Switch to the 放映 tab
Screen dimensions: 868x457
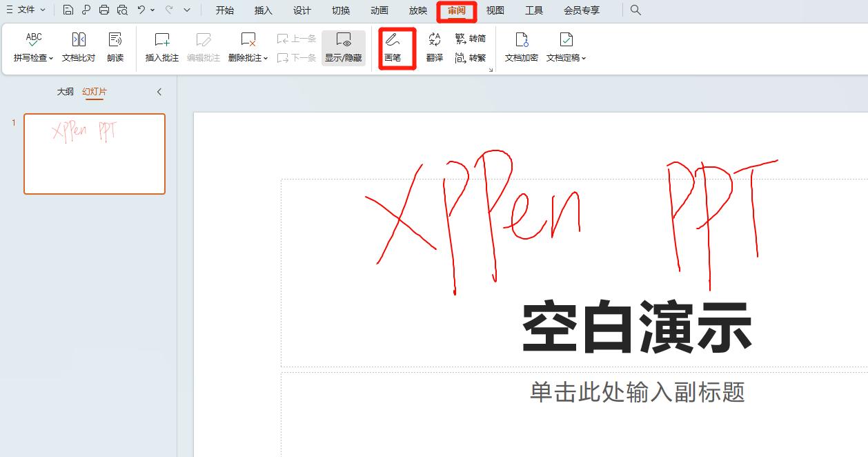pyautogui.click(x=418, y=10)
